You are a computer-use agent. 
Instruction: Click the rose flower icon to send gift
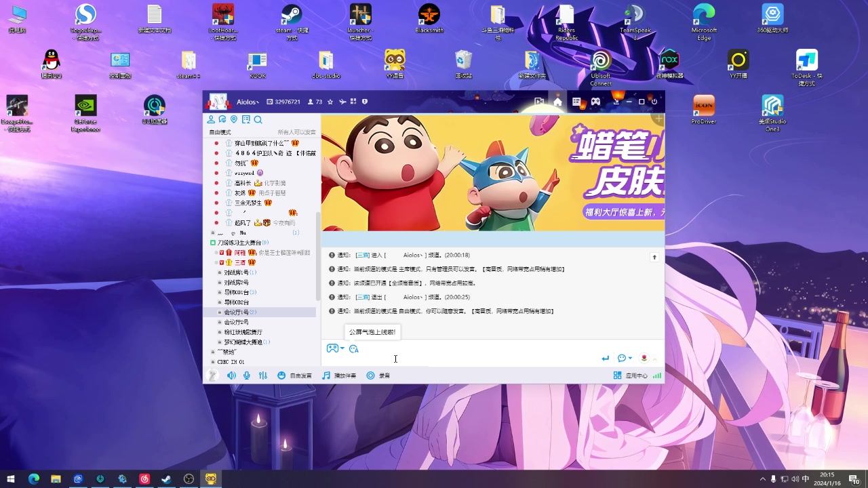coord(644,357)
